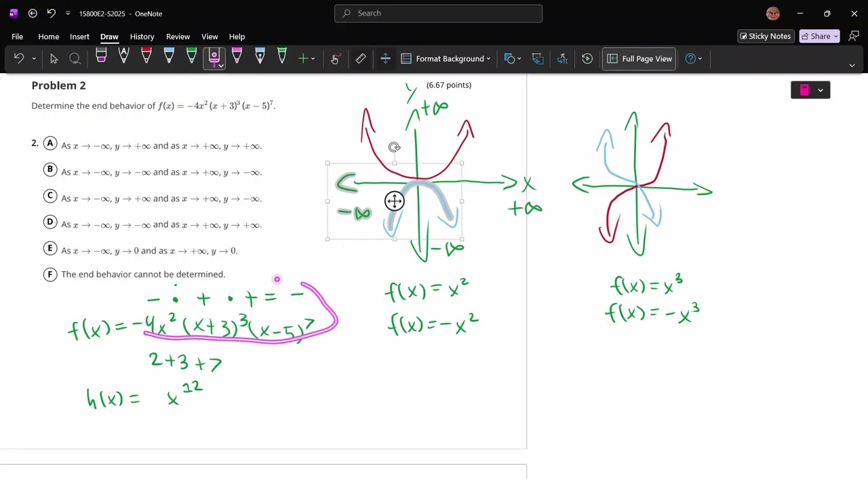868x488 pixels.
Task: Click the Ink Replay icon
Action: click(x=587, y=59)
